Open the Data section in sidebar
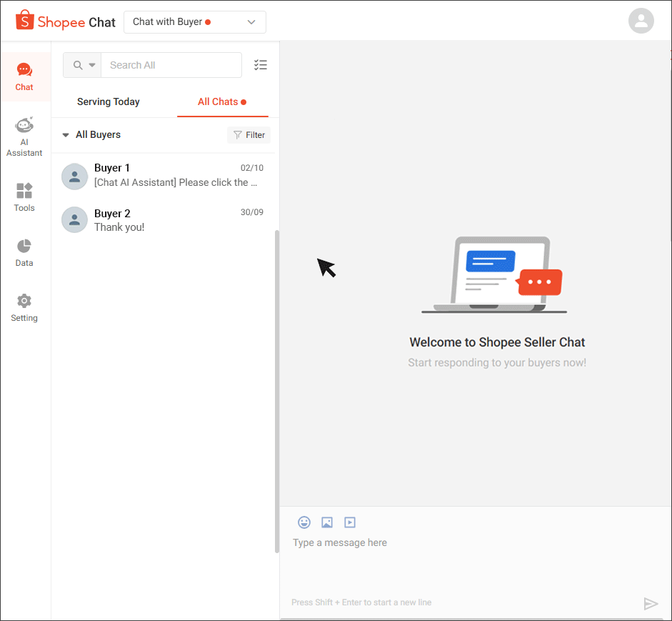672x621 pixels. (24, 252)
